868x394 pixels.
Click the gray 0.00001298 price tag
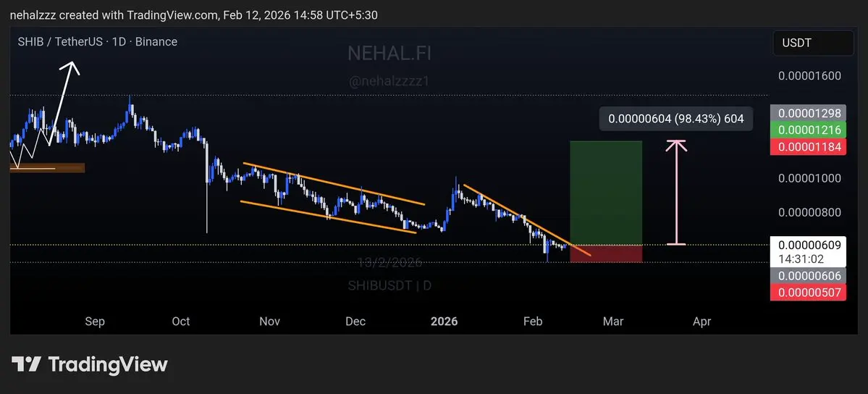point(808,114)
